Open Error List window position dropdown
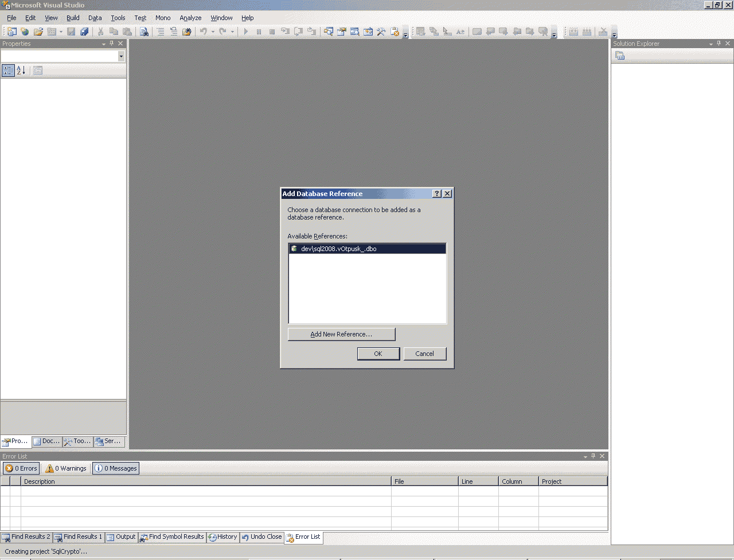734x560 pixels. [x=585, y=456]
